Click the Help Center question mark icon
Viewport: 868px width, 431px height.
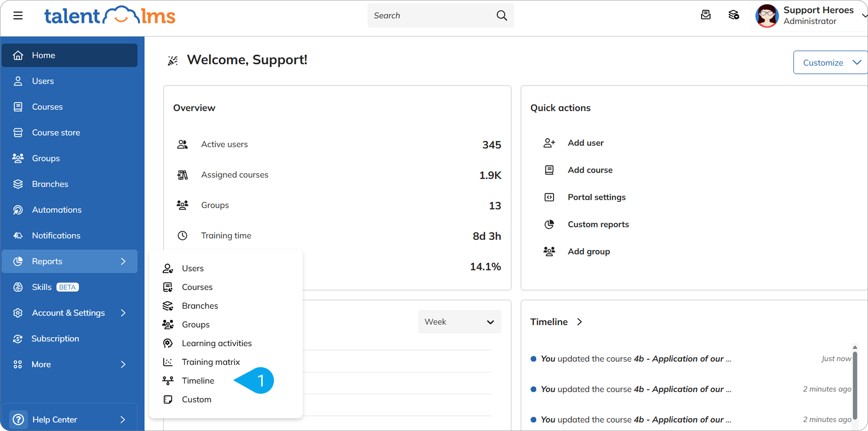point(18,420)
